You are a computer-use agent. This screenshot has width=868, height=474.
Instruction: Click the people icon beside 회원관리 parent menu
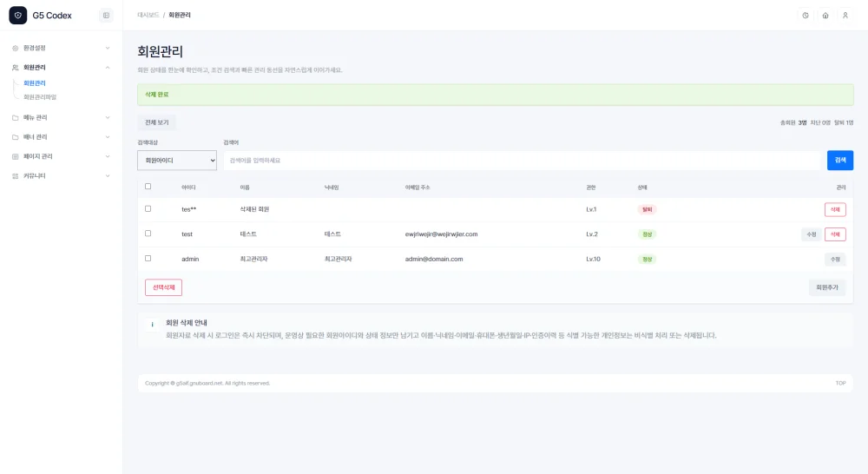click(16, 68)
